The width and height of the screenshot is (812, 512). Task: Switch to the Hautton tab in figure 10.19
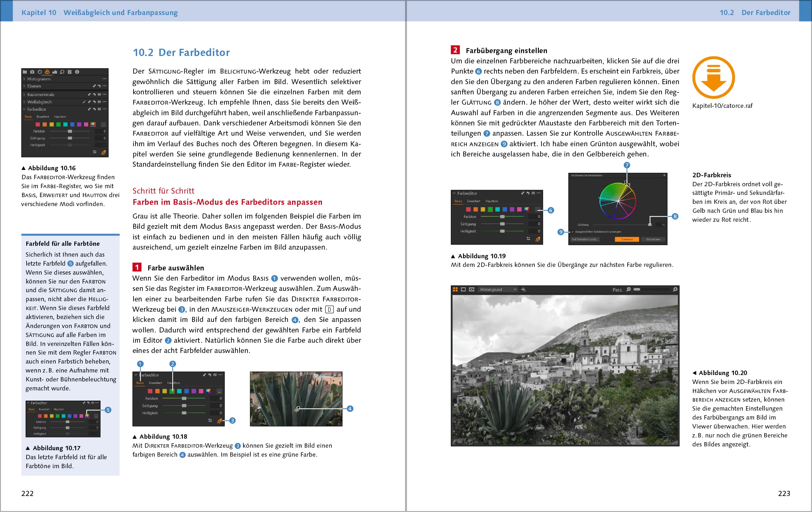[492, 201]
